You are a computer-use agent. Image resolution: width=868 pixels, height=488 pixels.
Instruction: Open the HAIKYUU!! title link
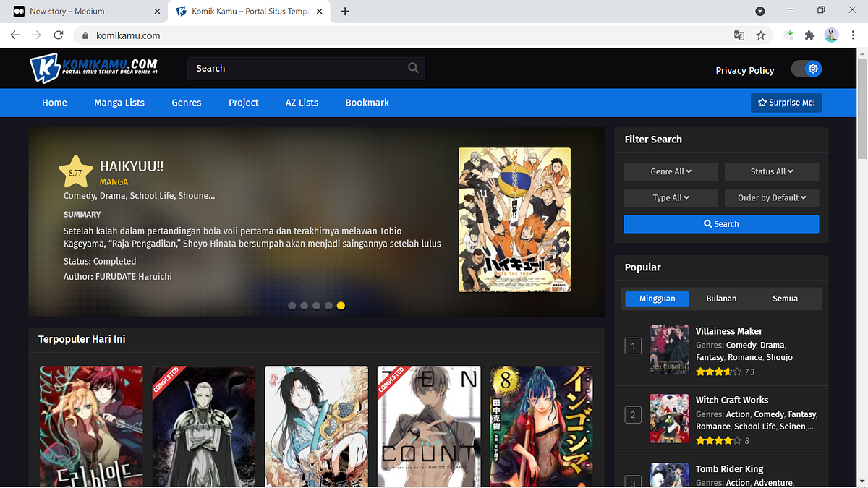tap(132, 166)
